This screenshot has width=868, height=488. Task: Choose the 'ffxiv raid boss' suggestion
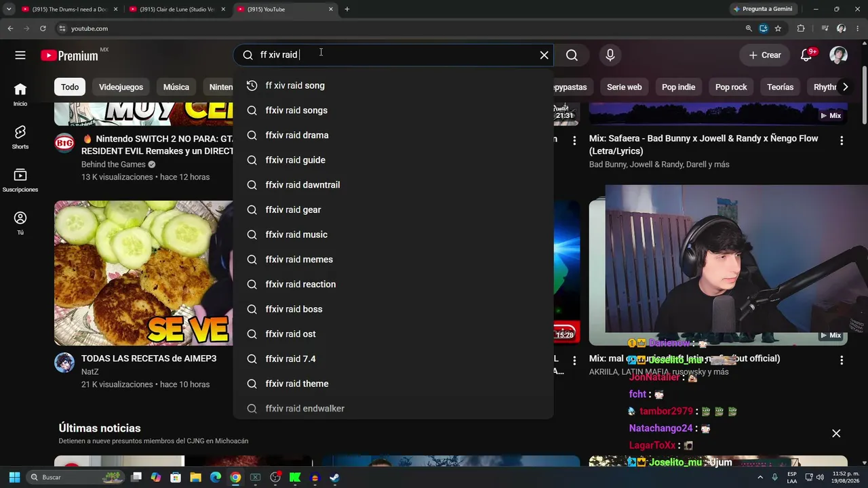click(393, 309)
